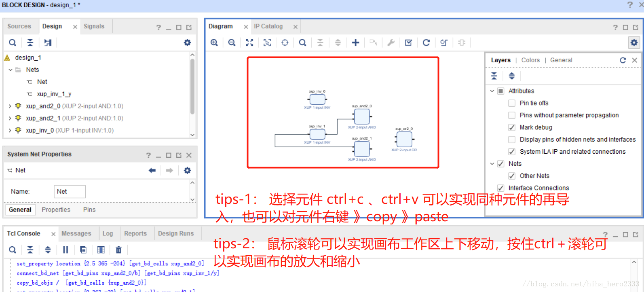Viewport: 644px width, 292px height.
Task: Open the Log tab
Action: 108,233
